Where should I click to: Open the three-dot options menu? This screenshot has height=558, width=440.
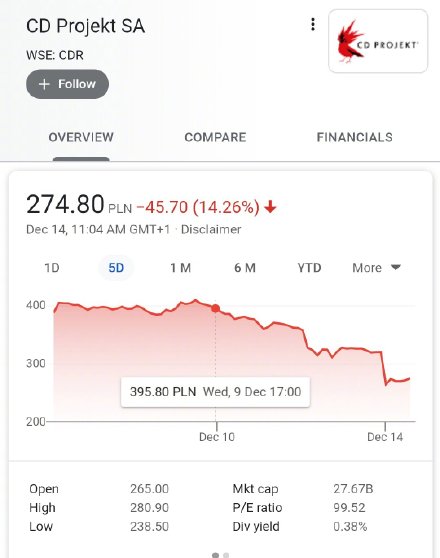click(313, 25)
